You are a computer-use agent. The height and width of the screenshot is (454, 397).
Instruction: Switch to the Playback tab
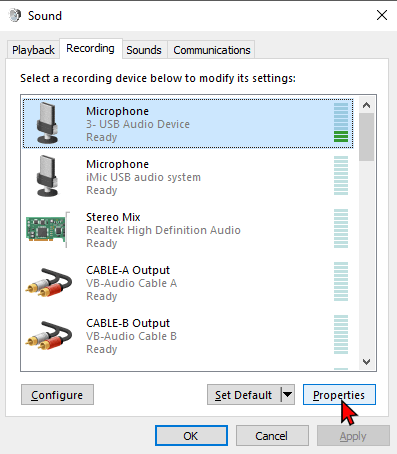33,50
